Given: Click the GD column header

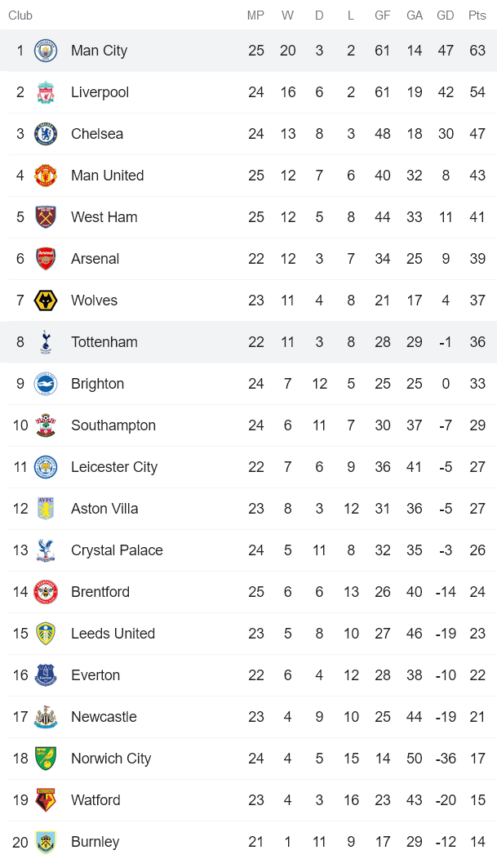Looking at the screenshot, I should pos(446,16).
